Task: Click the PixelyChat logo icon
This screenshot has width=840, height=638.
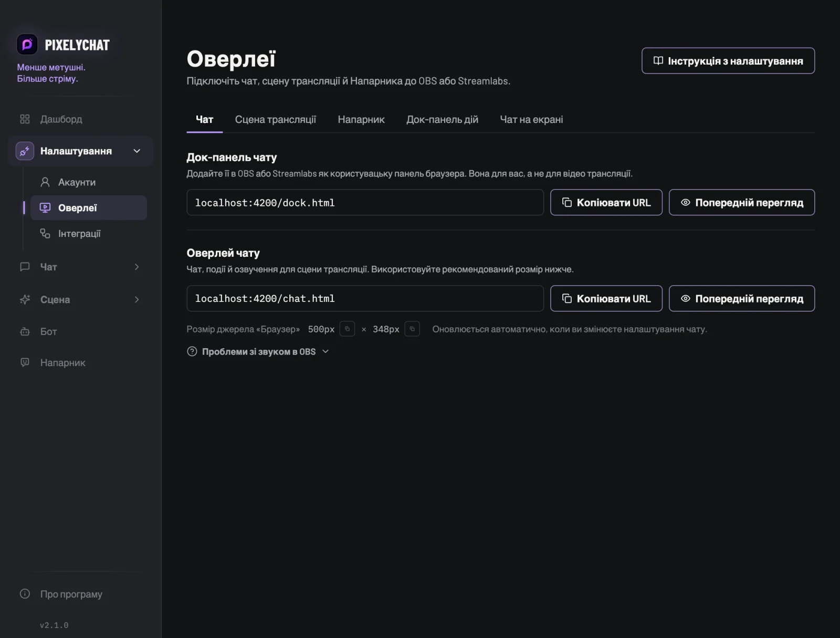Action: tap(27, 45)
